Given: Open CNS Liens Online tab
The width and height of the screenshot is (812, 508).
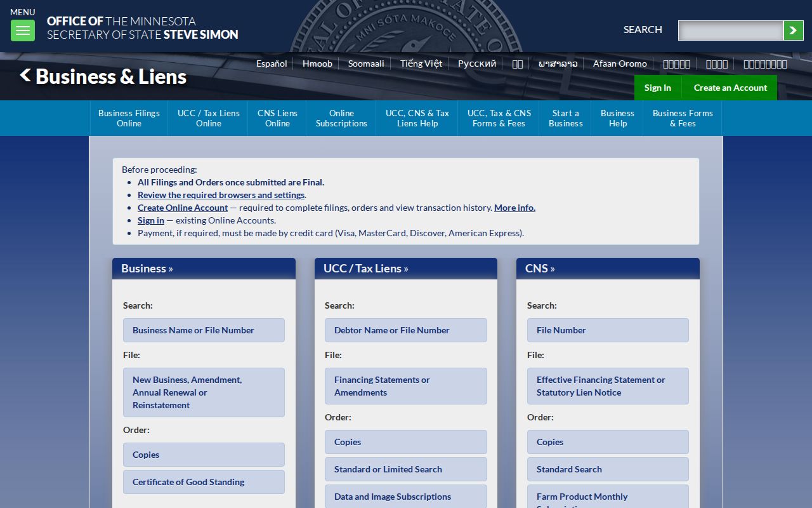Looking at the screenshot, I should [x=277, y=118].
